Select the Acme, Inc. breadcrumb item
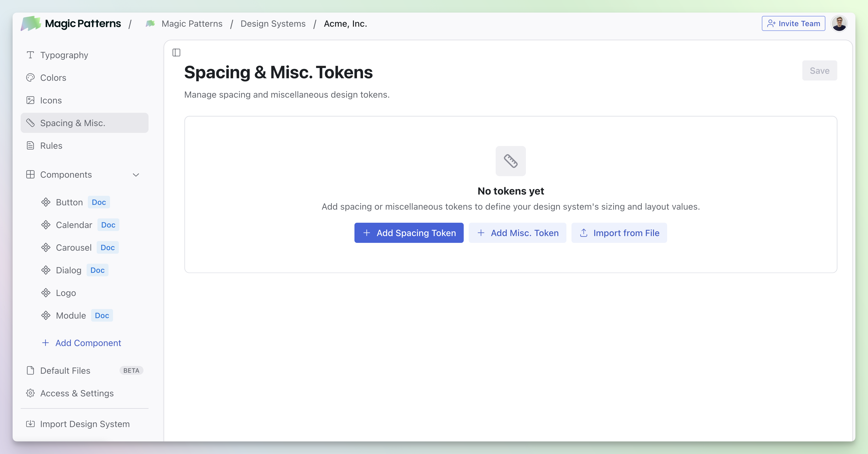The width and height of the screenshot is (868, 454). (345, 24)
